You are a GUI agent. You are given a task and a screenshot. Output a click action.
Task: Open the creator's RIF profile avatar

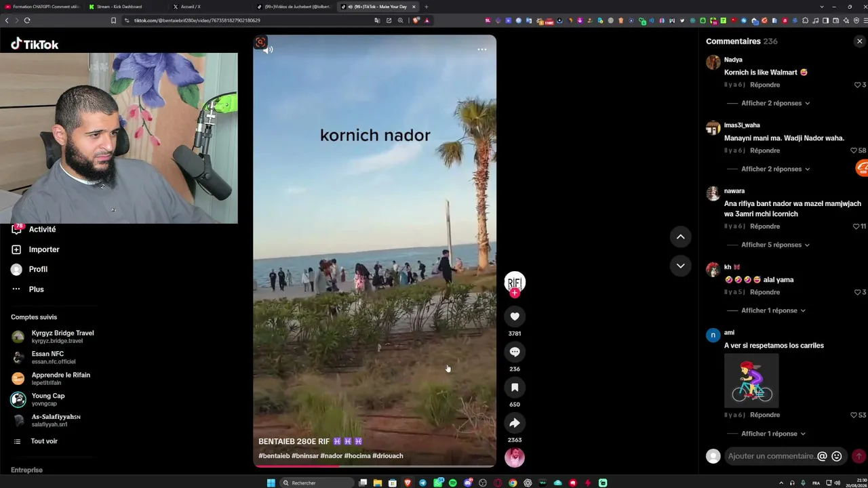(x=515, y=281)
